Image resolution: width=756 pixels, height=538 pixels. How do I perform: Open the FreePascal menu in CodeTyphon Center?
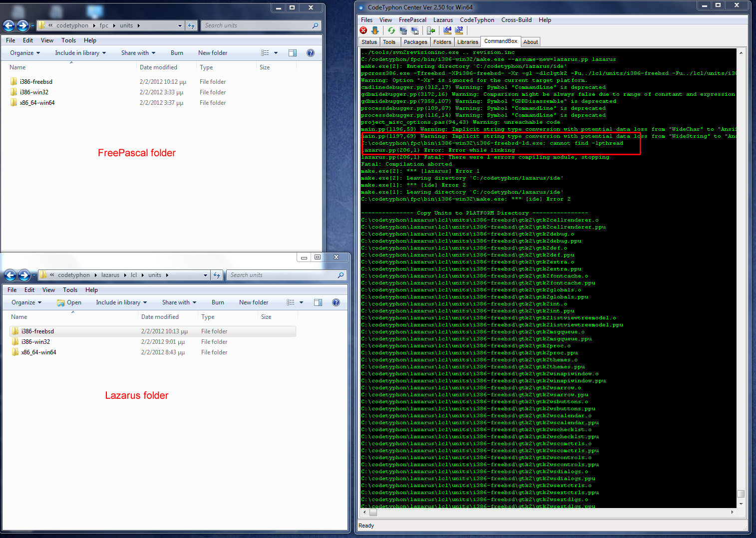412,20
